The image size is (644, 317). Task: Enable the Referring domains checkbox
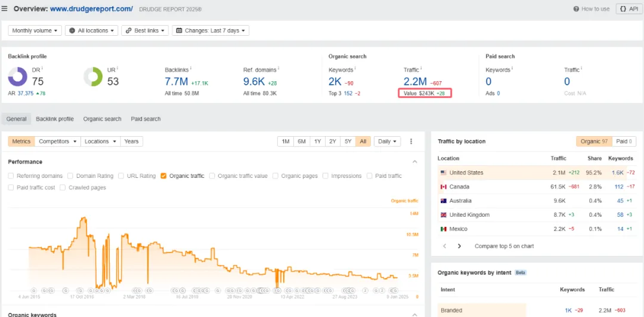tap(11, 176)
